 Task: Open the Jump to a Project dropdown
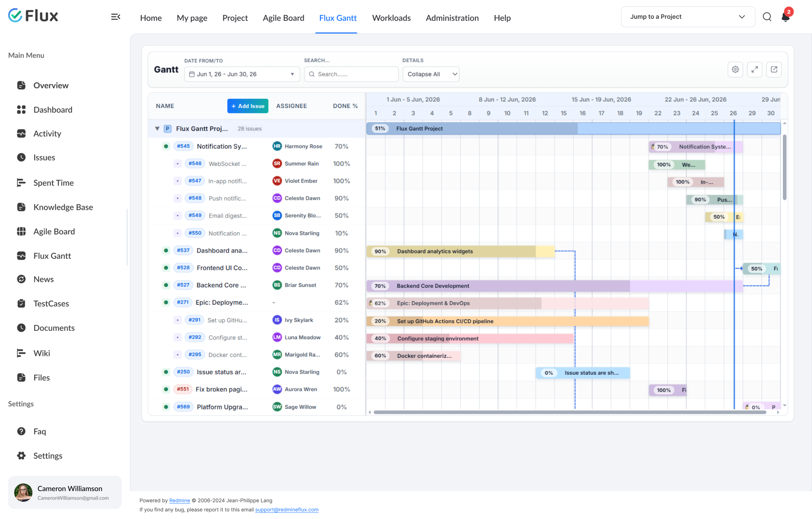click(x=688, y=16)
